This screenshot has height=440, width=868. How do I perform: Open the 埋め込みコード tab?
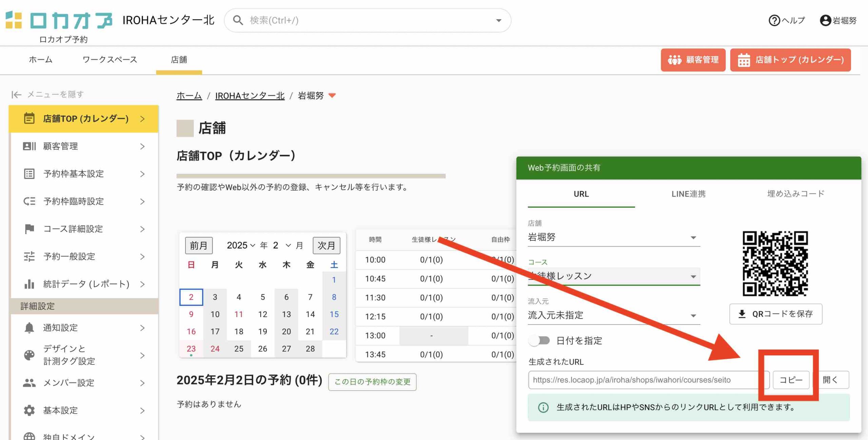pyautogui.click(x=795, y=194)
